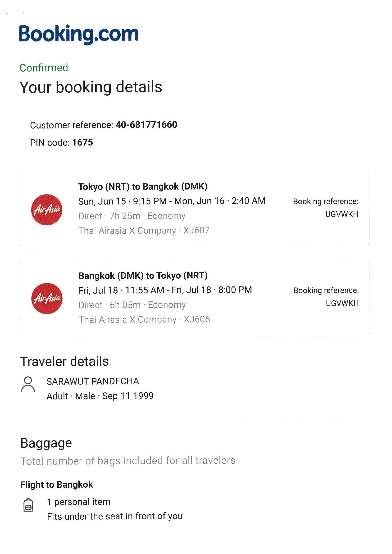The image size is (392, 554).
Task: Click the PIN code 1675
Action: pos(82,142)
